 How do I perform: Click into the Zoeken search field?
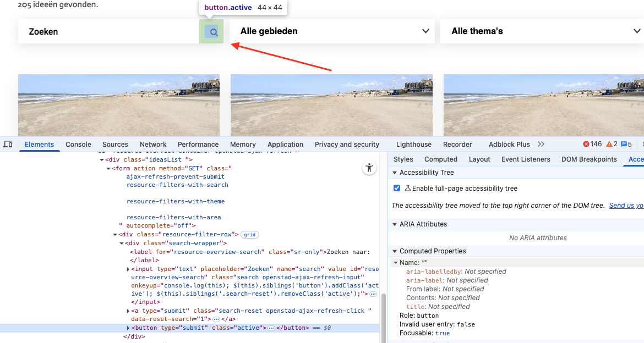click(x=108, y=32)
